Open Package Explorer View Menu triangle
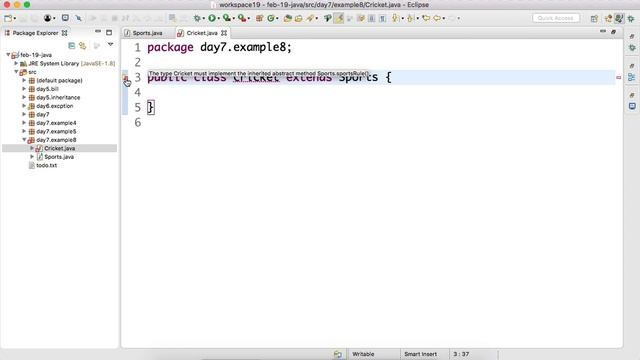Image resolution: width=640 pixels, height=360 pixels. click(x=110, y=45)
